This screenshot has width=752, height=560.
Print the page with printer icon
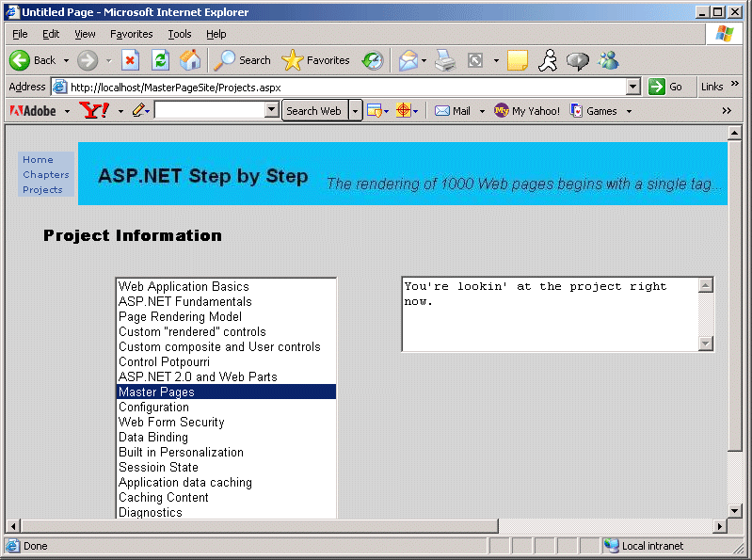445,60
